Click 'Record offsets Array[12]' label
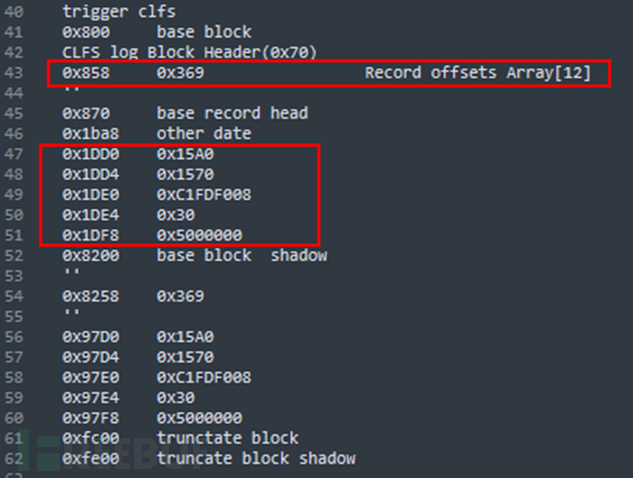633x478 pixels. coord(478,73)
